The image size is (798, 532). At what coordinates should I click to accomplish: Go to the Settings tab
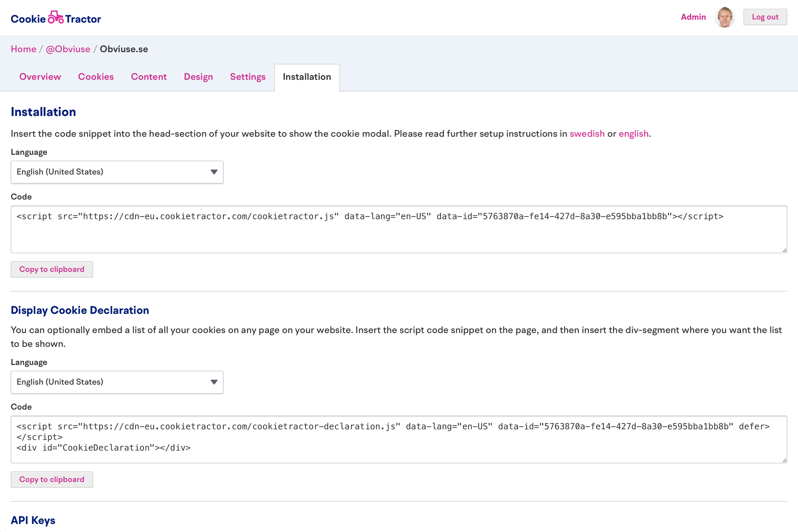coord(248,77)
